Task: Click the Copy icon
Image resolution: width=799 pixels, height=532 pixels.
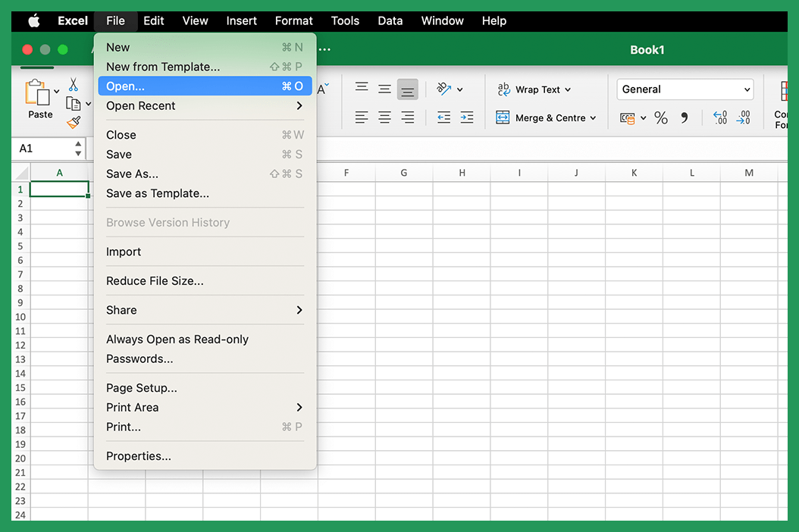Action: [x=74, y=102]
